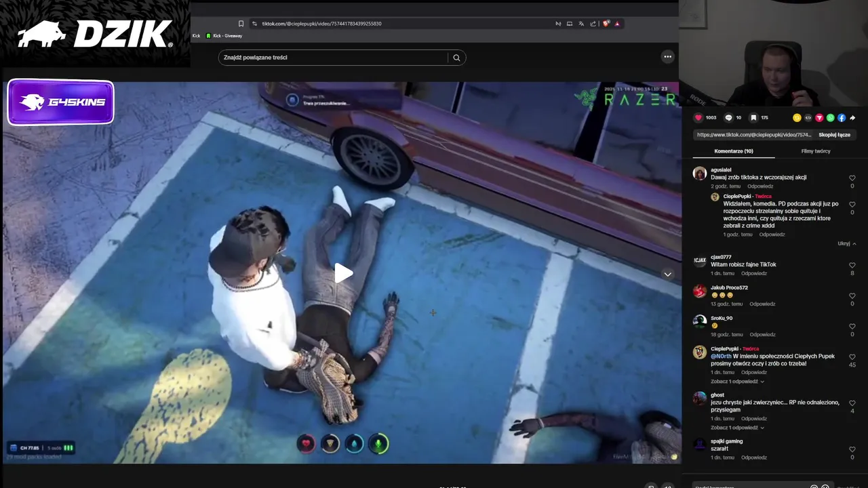
Task: Like Jakub Proce572's comment
Action: (852, 296)
